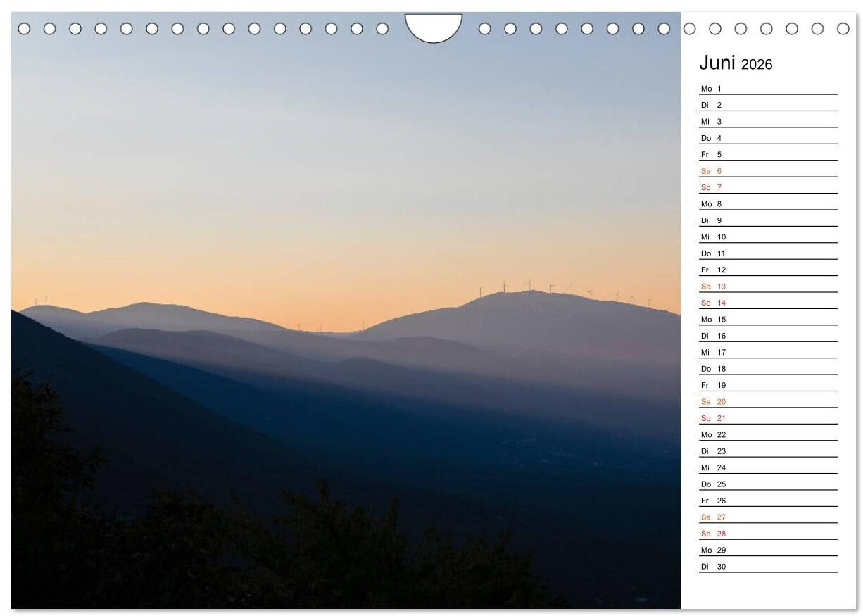
Task: Click the semicircular hanging notch at top
Action: [433, 27]
